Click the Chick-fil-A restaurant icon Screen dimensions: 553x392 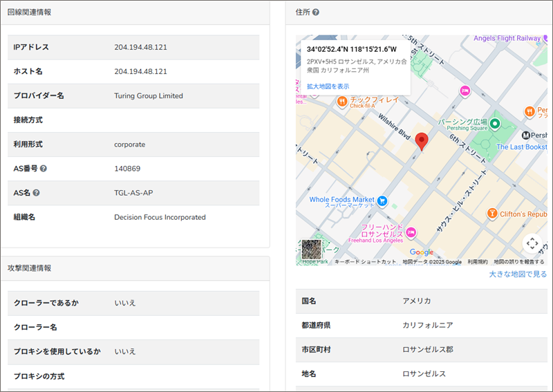click(341, 102)
